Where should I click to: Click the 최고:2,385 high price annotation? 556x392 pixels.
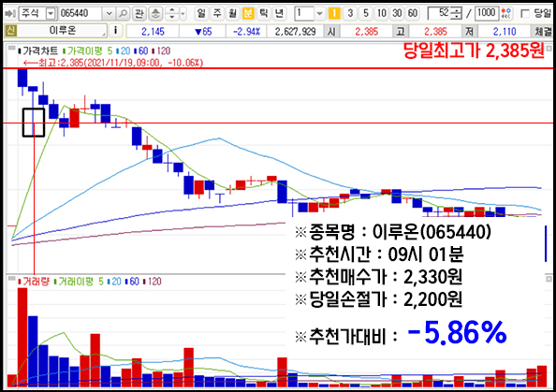[113, 63]
